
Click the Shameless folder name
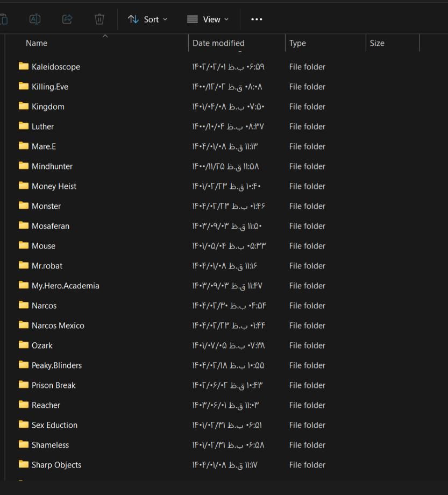50,445
